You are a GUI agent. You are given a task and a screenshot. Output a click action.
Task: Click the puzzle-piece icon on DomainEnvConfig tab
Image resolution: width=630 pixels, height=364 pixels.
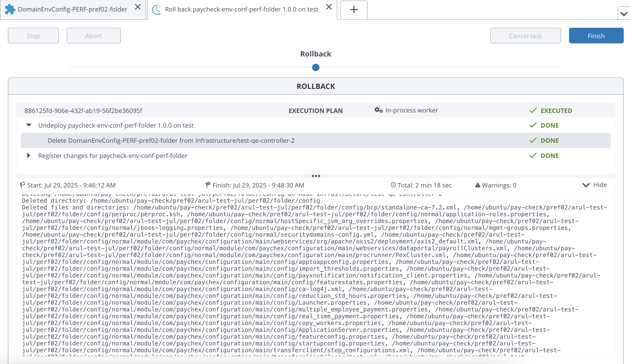pos(10,9)
